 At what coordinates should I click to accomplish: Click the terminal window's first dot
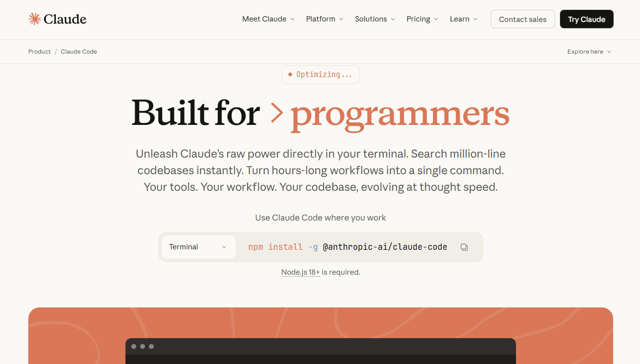134,346
